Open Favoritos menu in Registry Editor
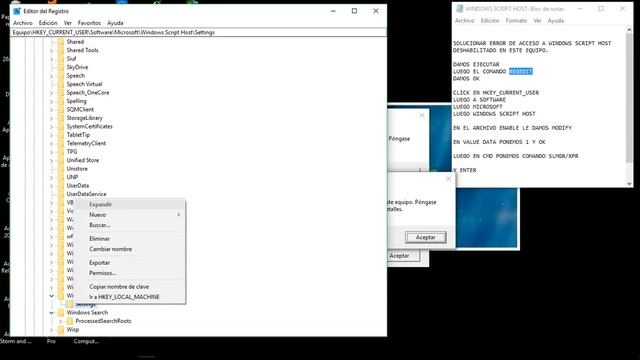The height and width of the screenshot is (360, 640). click(x=89, y=23)
